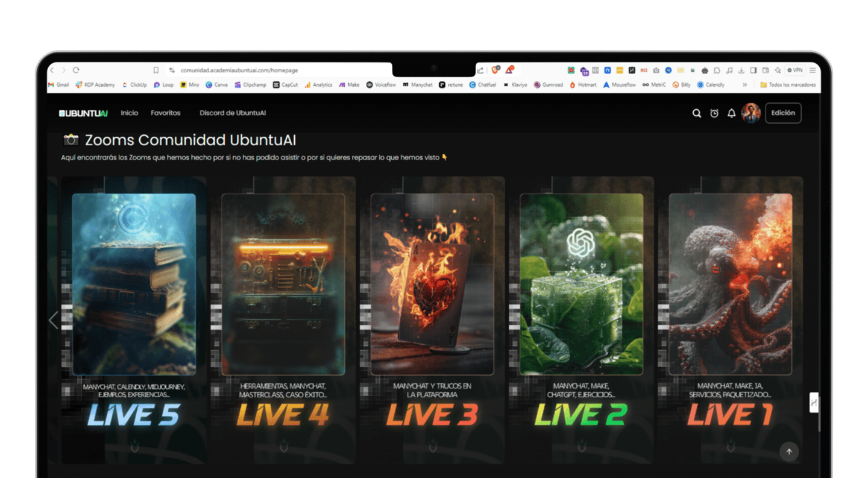Open the Todos los marcadores folder

(788, 85)
